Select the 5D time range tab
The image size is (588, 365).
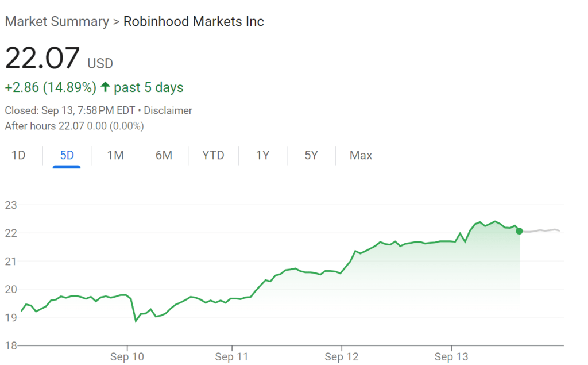[67, 155]
